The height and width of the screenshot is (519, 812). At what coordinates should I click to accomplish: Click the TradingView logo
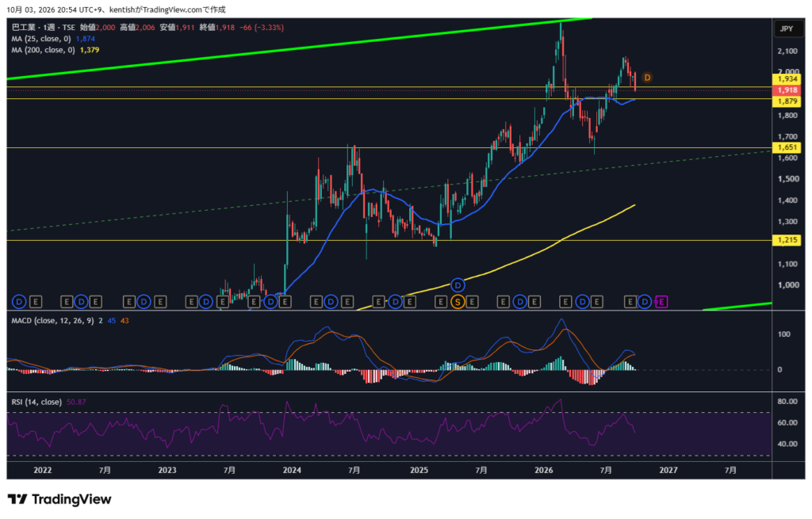click(x=59, y=499)
